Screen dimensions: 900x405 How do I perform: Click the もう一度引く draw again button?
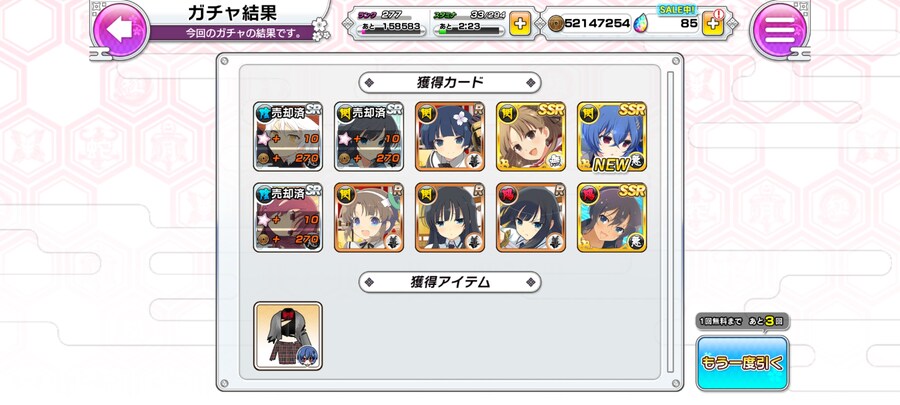pos(742,363)
